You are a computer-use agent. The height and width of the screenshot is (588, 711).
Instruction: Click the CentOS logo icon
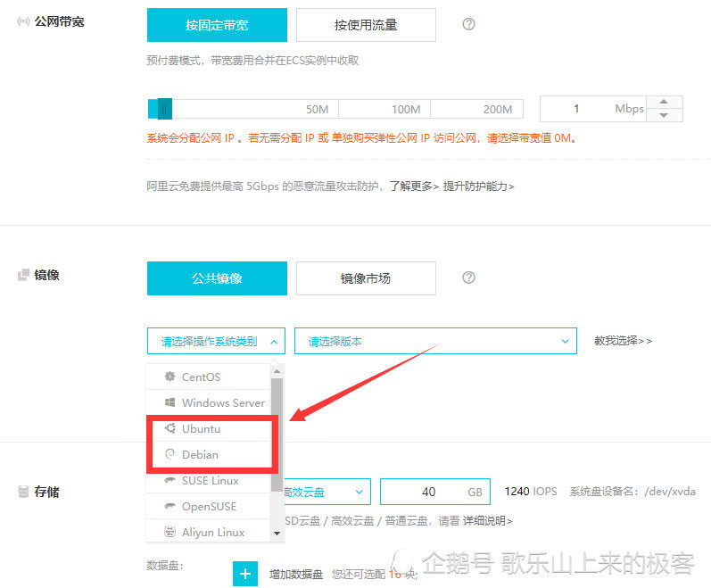point(169,377)
